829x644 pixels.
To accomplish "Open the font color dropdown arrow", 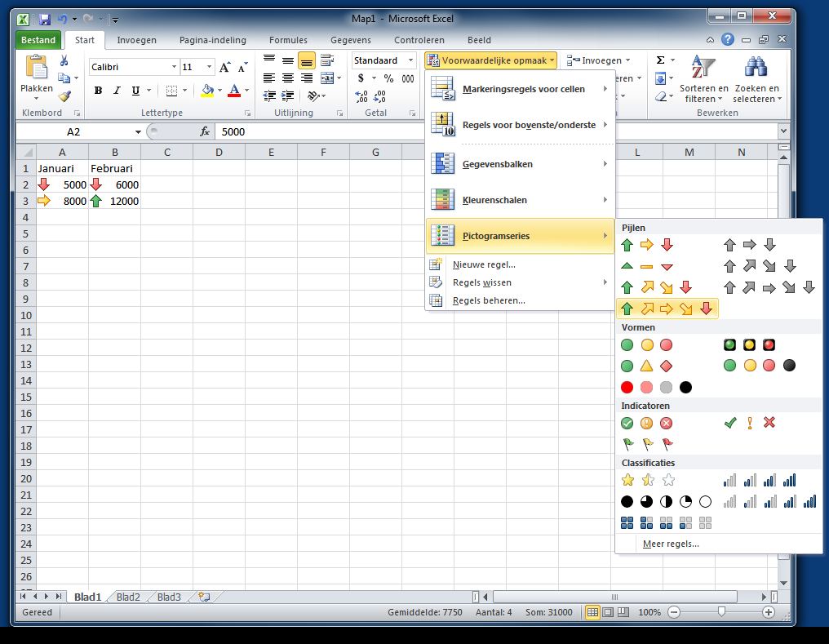I will coord(247,91).
